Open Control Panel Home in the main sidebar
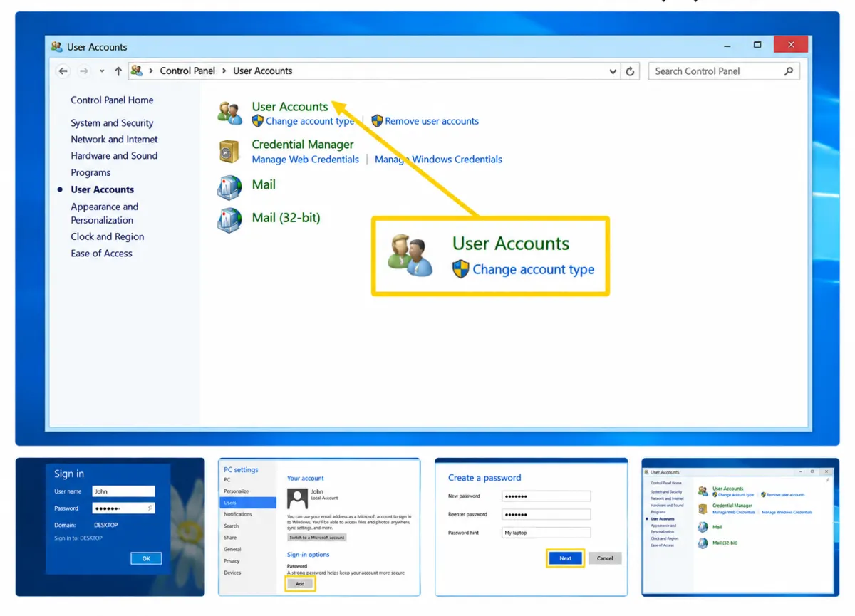 click(112, 100)
